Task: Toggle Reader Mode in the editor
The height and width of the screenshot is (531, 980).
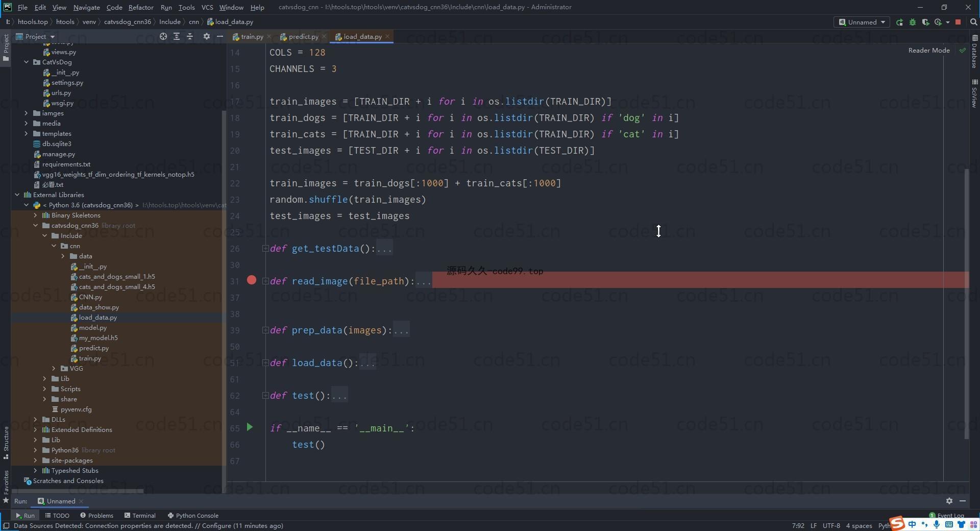Action: pyautogui.click(x=929, y=50)
